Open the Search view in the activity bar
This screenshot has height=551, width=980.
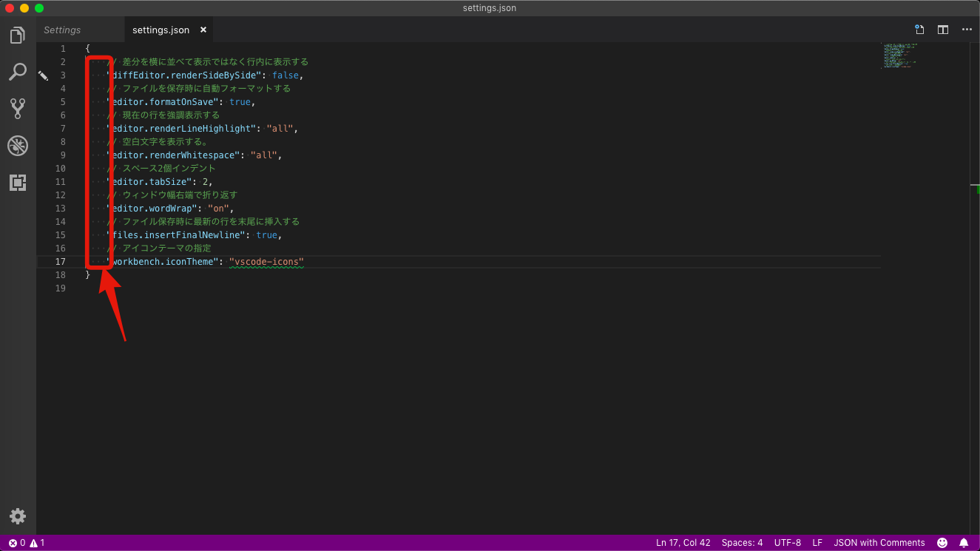tap(18, 72)
